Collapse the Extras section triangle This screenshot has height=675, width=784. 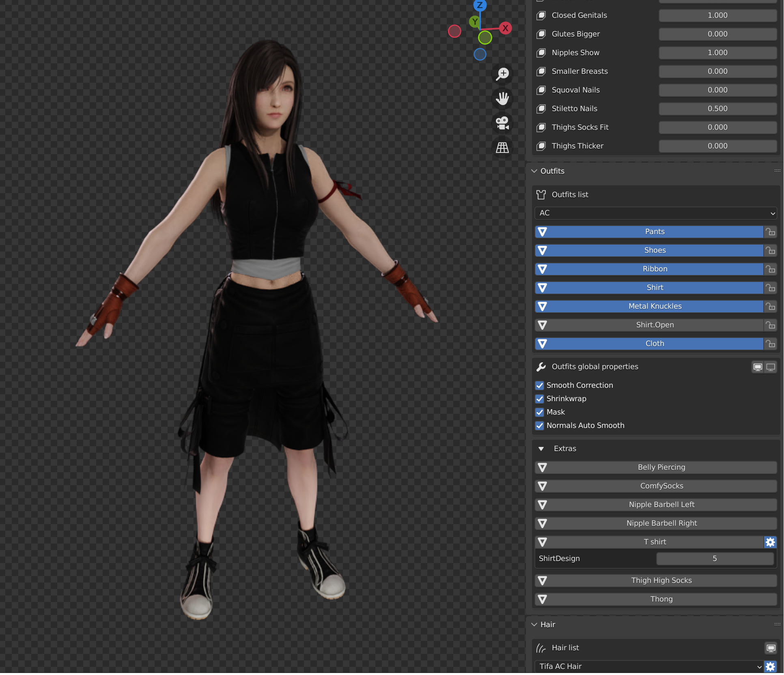point(541,449)
